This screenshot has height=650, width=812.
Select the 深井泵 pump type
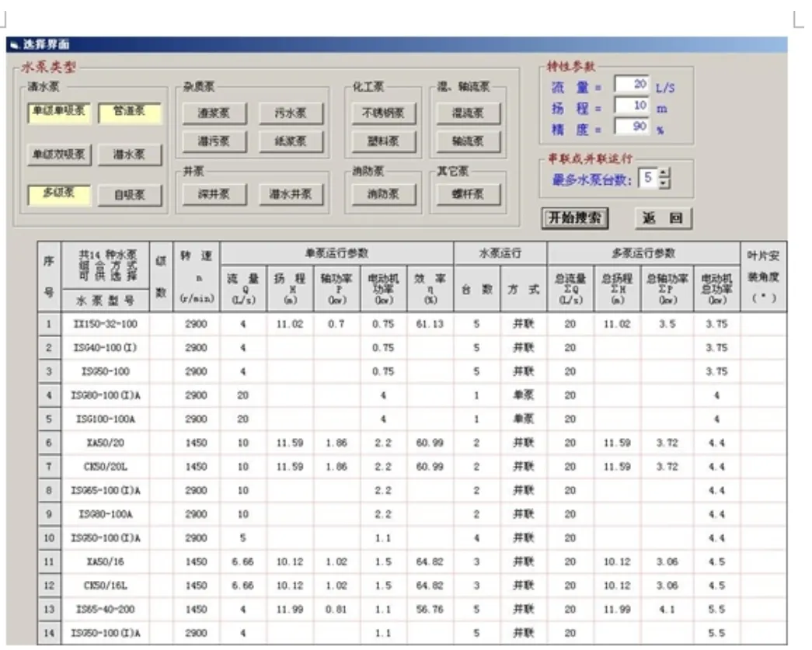coord(214,194)
